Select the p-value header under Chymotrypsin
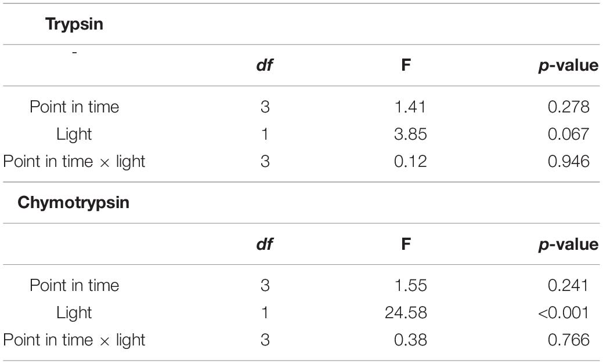Screen dimensions: 603x364 pos(568,245)
